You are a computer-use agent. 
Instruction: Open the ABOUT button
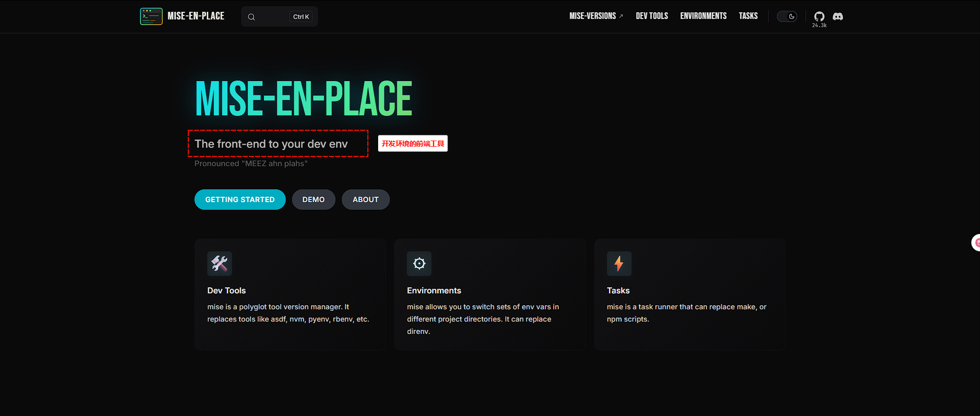(365, 200)
